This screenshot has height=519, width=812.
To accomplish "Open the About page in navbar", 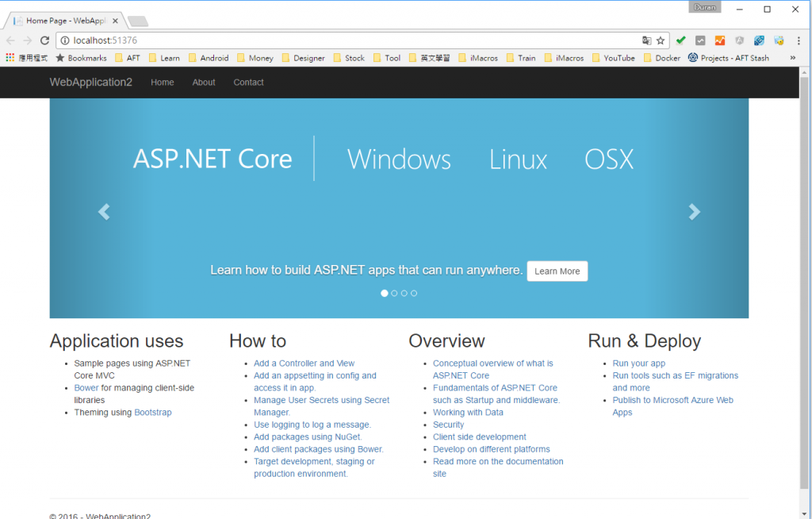I will point(204,83).
